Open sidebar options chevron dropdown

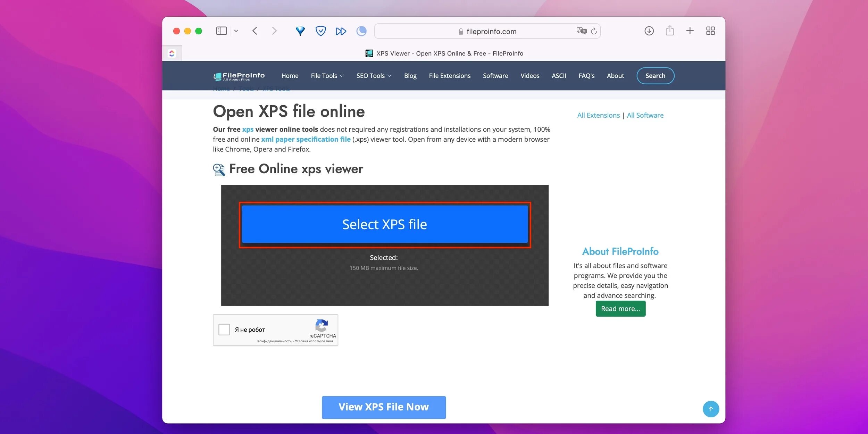coord(236,31)
